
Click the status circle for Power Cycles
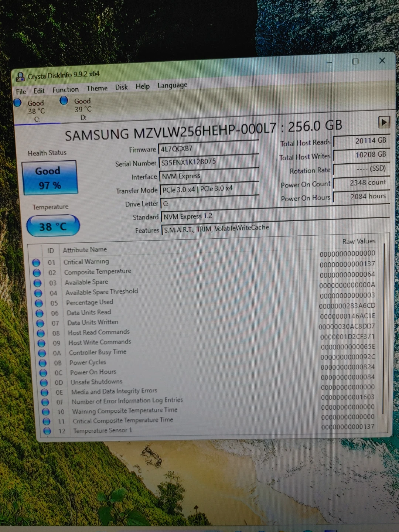pos(43,363)
